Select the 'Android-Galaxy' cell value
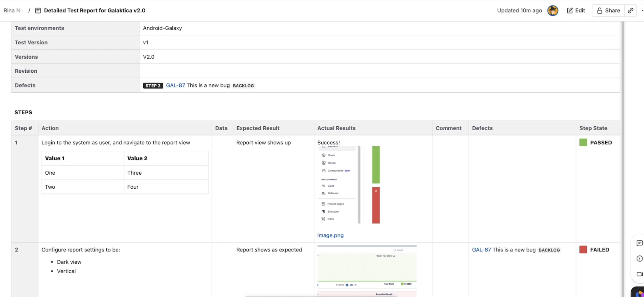The image size is (644, 297). click(162, 28)
